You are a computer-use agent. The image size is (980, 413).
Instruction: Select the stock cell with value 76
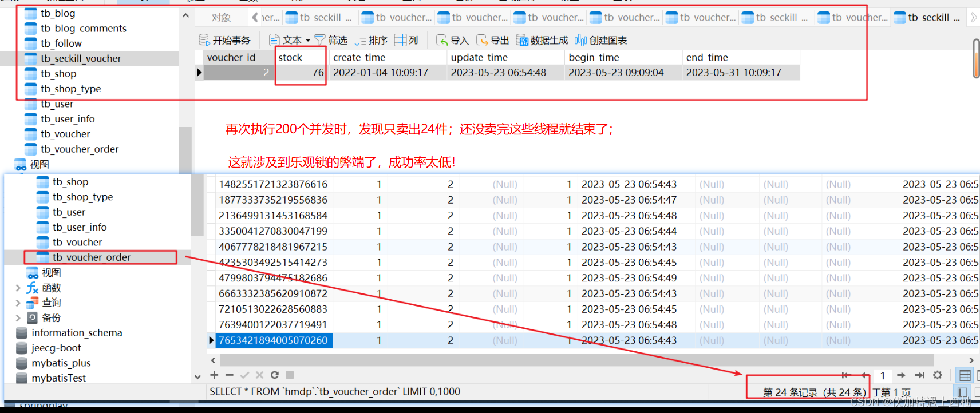pyautogui.click(x=301, y=73)
